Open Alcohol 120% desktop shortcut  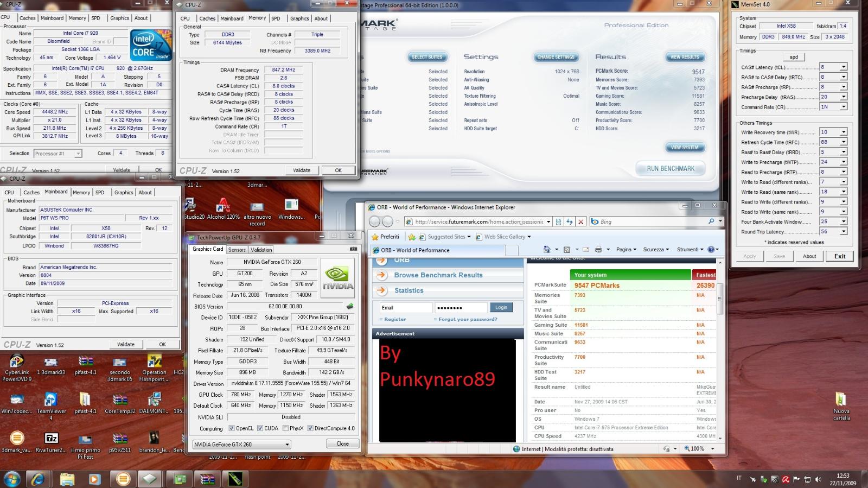pyautogui.click(x=223, y=209)
